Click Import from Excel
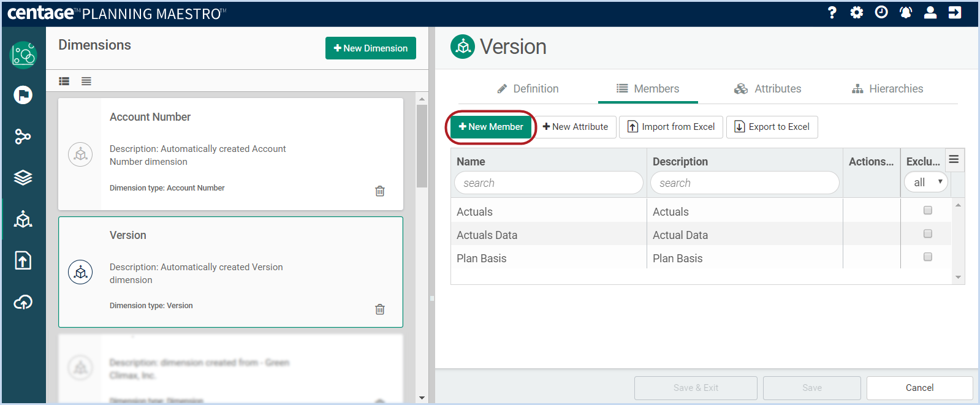 click(671, 127)
